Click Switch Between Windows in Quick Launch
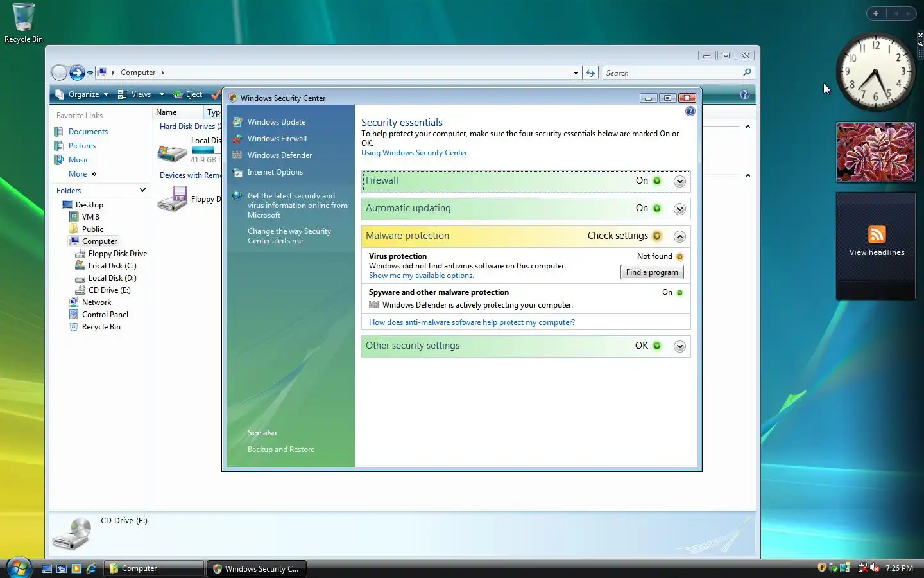Viewport: 924px width, 578px height. (x=62, y=568)
